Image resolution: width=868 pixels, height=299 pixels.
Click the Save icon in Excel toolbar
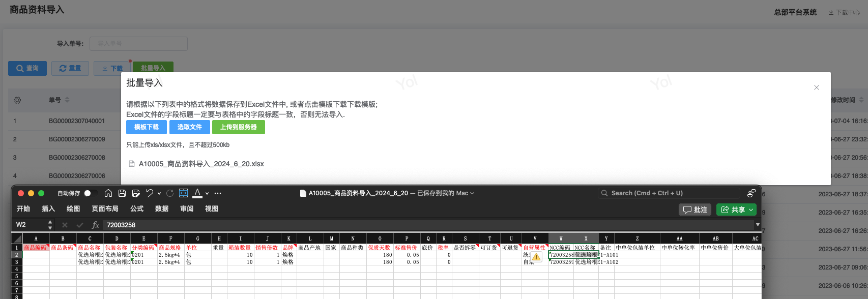click(x=122, y=193)
